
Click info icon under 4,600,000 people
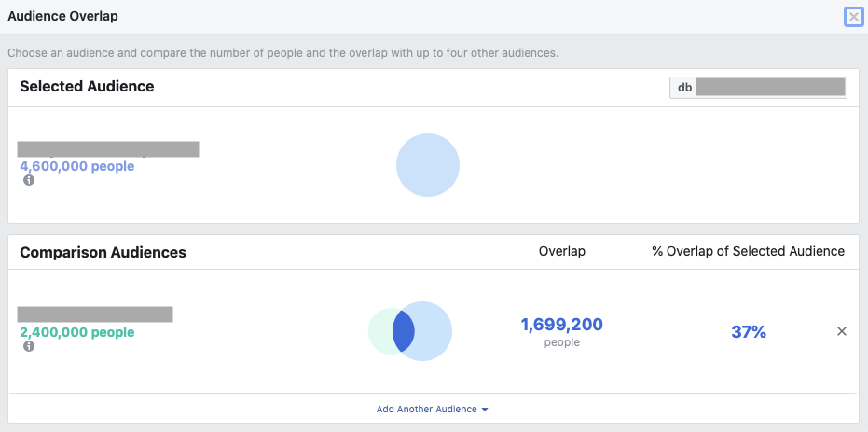29,180
